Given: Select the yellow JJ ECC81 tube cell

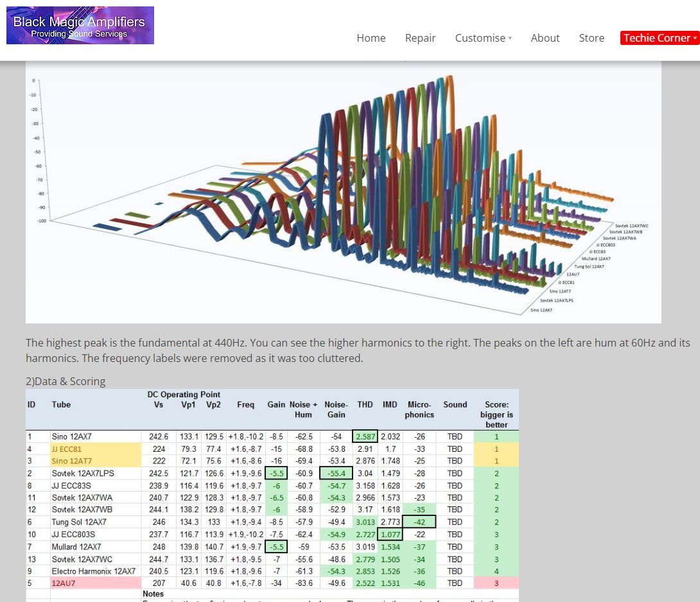Looking at the screenshot, I should coord(67,449).
